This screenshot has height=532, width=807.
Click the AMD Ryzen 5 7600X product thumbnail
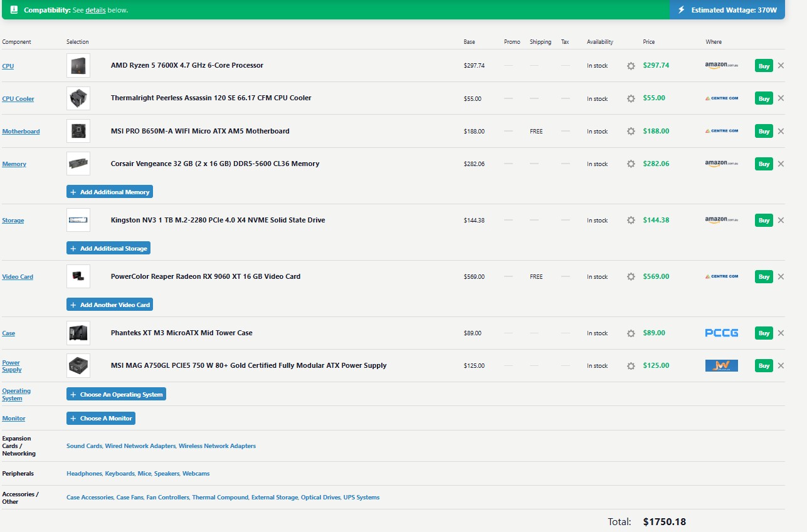(x=78, y=65)
